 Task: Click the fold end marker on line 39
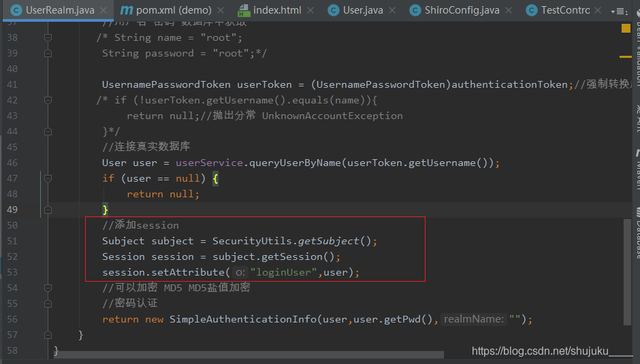(x=48, y=54)
